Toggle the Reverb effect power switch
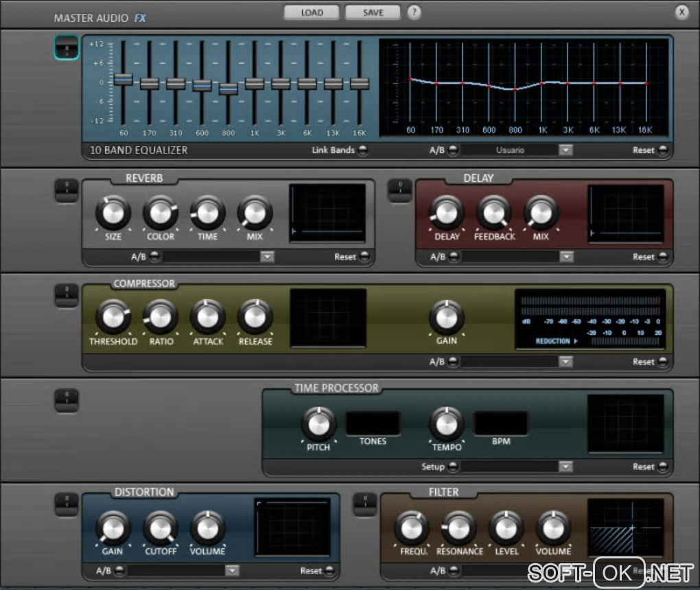This screenshot has height=590, width=700. pyautogui.click(x=67, y=191)
